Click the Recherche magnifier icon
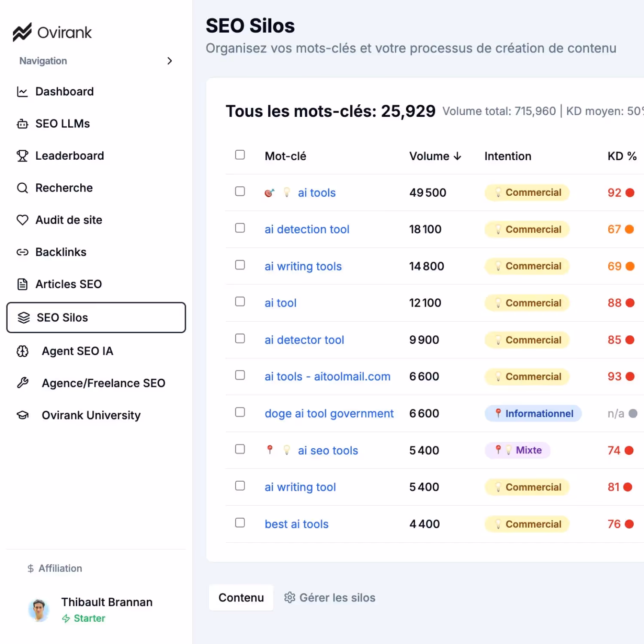The height and width of the screenshot is (644, 644). tap(22, 188)
